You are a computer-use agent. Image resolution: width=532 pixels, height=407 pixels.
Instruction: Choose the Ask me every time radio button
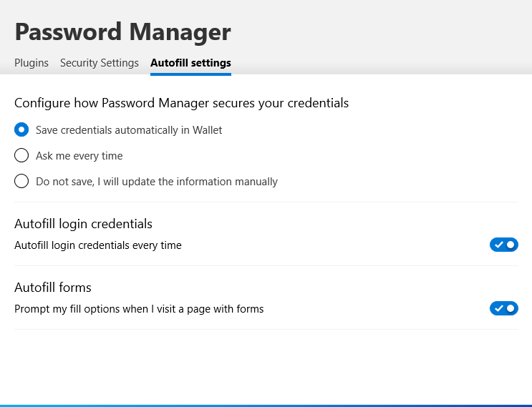pos(21,156)
